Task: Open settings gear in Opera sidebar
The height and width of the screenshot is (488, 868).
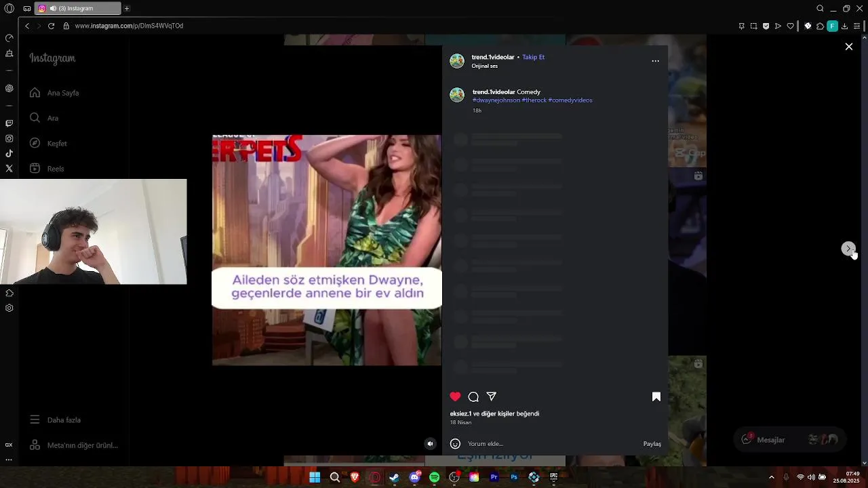Action: pyautogui.click(x=9, y=308)
